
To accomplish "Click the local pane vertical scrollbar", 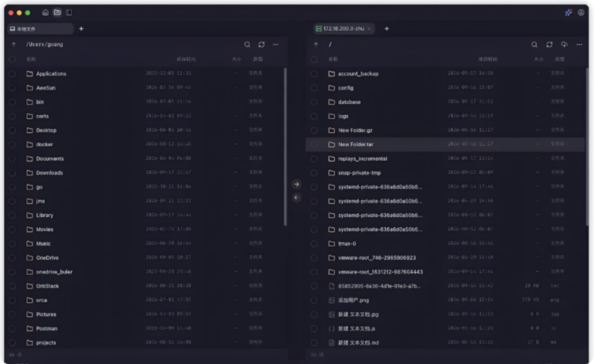I will click(285, 147).
